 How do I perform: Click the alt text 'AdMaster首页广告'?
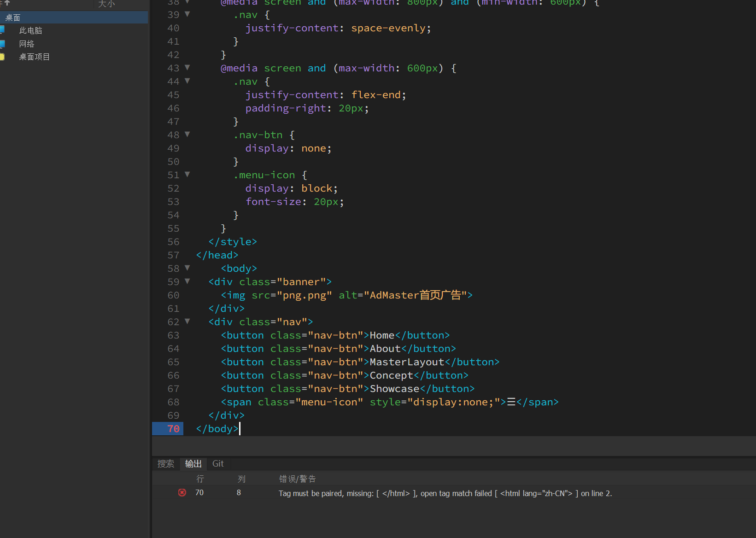point(416,295)
